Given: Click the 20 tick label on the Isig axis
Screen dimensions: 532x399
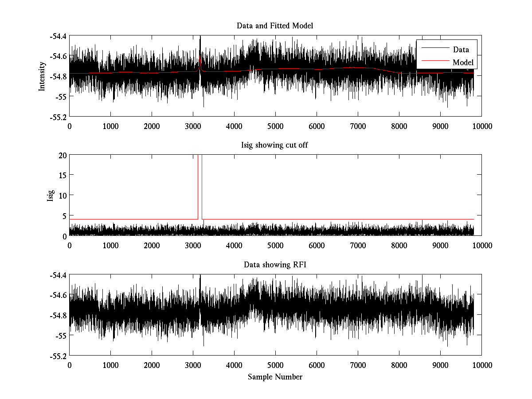Looking at the screenshot, I should click(x=62, y=155).
